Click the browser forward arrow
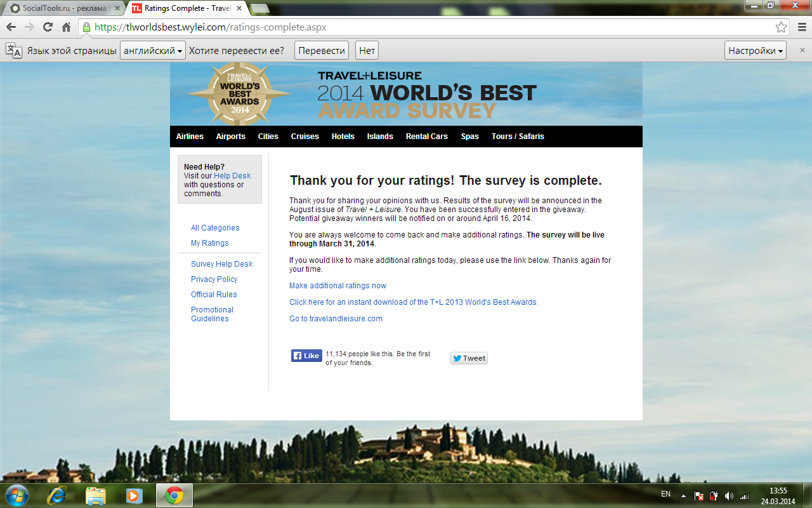 pos(29,27)
